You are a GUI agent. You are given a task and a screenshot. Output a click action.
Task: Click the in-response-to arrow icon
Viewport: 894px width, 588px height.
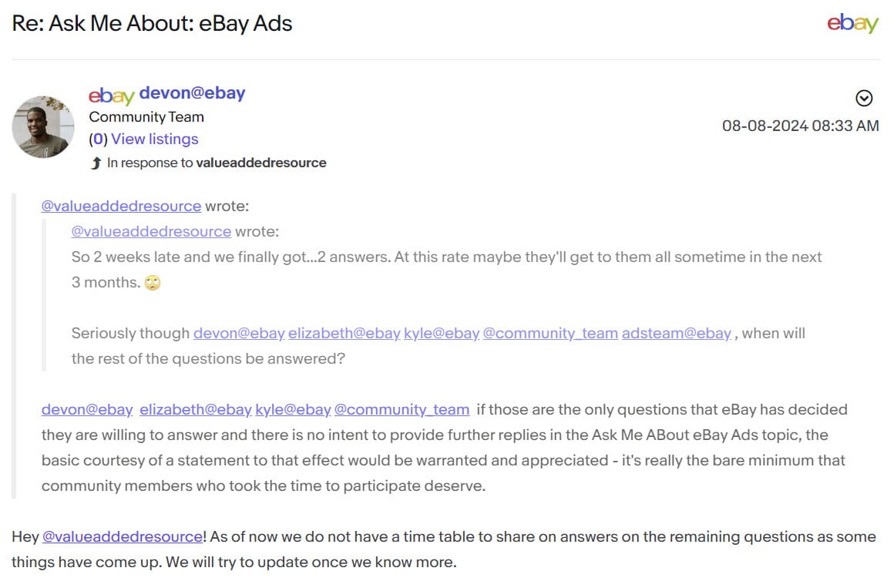(96, 163)
